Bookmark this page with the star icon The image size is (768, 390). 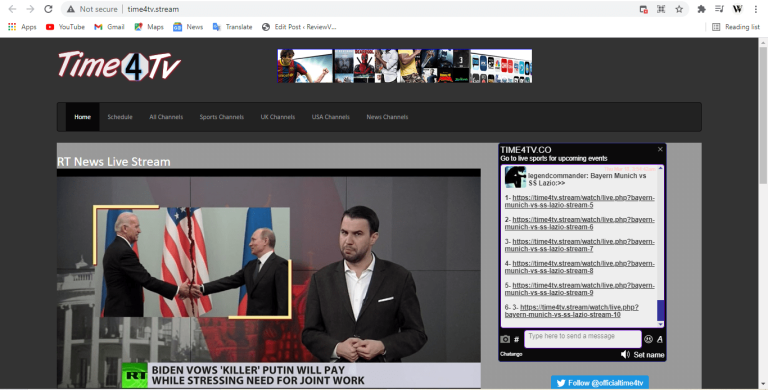[x=679, y=9]
